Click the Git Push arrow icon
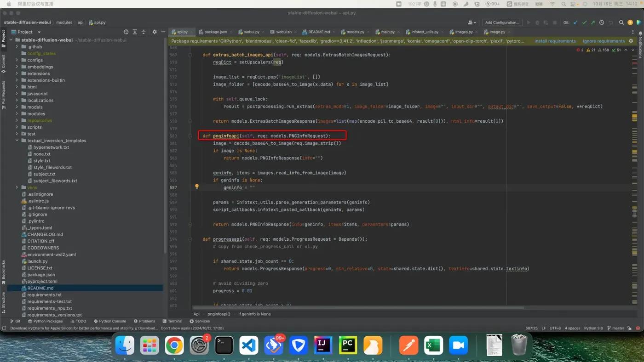 click(593, 23)
